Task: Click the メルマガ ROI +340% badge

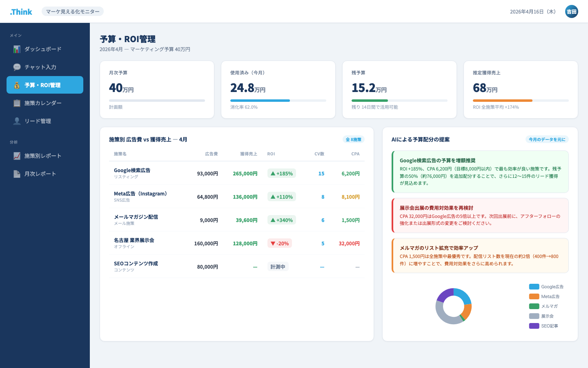Action: [x=282, y=220]
